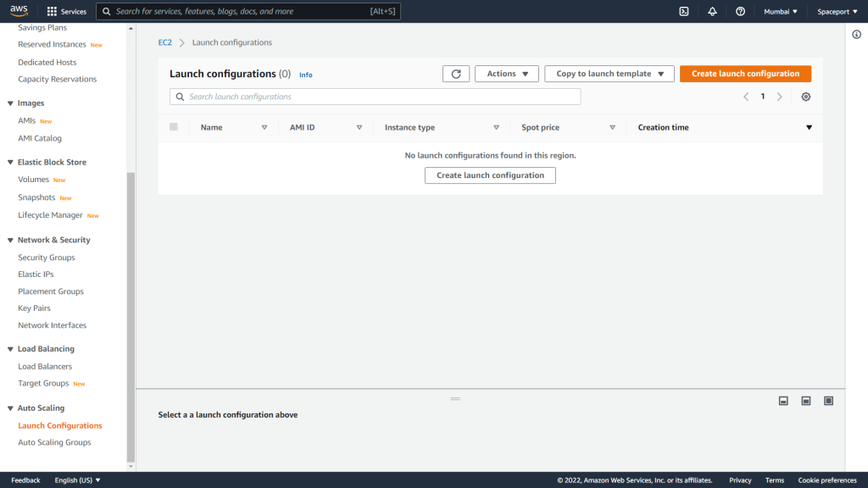Viewport: 868px width, 488px height.
Task: Go to Lifecycle Manager
Action: [50, 215]
